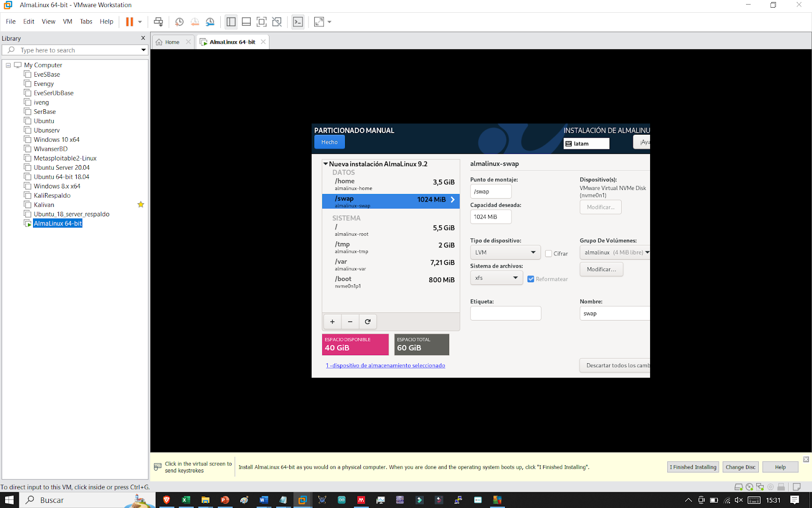
Task: Click the network adapter status icon
Action: coord(760,487)
